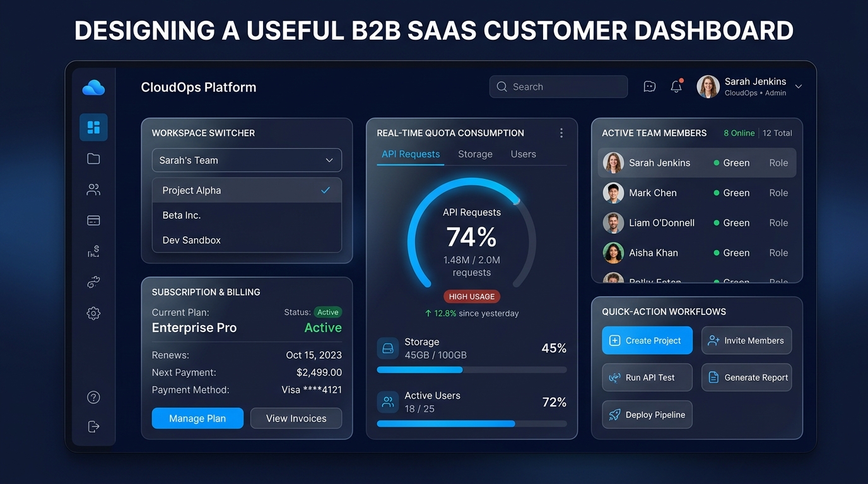
Task: Select Aisha Khan in team members
Action: 697,253
